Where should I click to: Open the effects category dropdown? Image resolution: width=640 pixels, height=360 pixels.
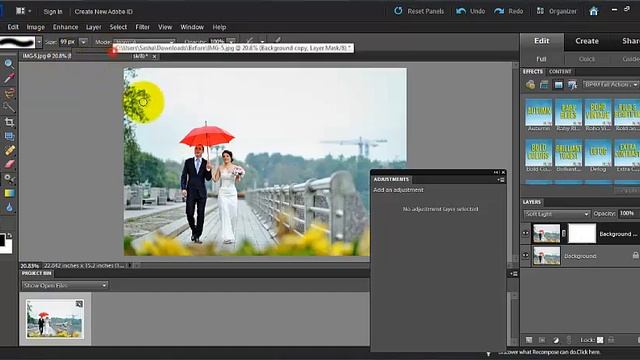tap(611, 84)
